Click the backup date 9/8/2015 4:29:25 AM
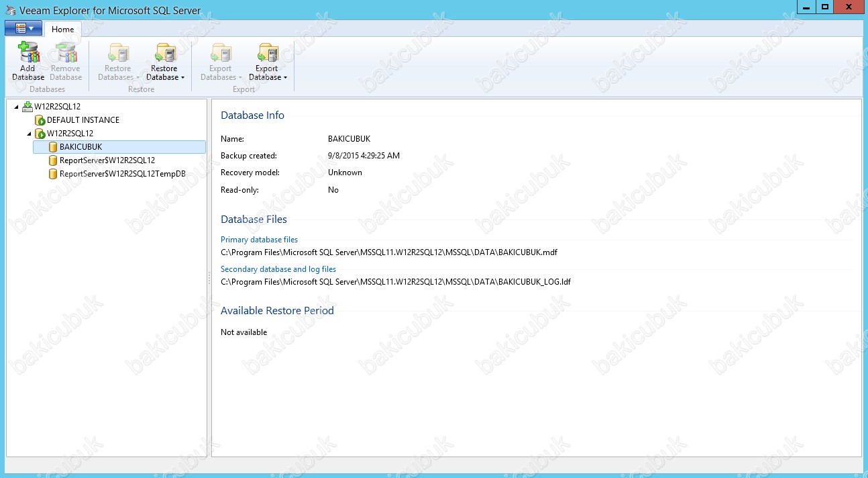868x478 pixels. pos(364,156)
